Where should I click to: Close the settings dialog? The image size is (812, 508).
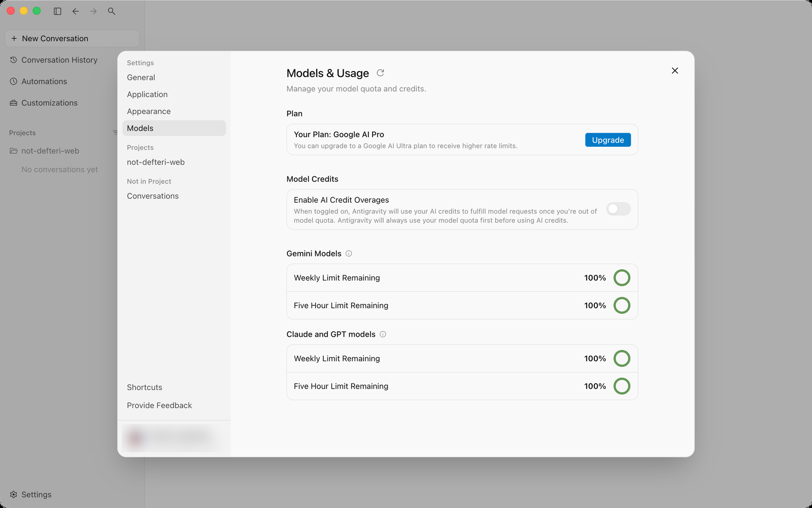pos(675,71)
